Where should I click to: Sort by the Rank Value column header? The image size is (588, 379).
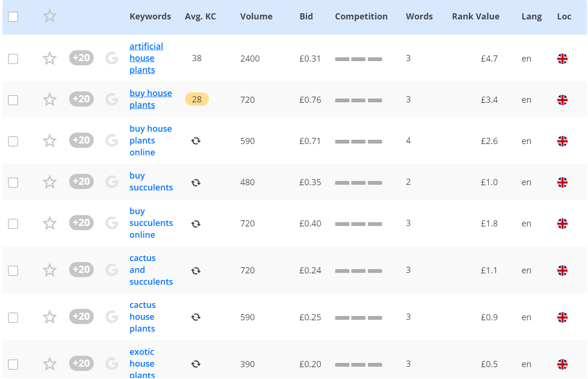475,17
